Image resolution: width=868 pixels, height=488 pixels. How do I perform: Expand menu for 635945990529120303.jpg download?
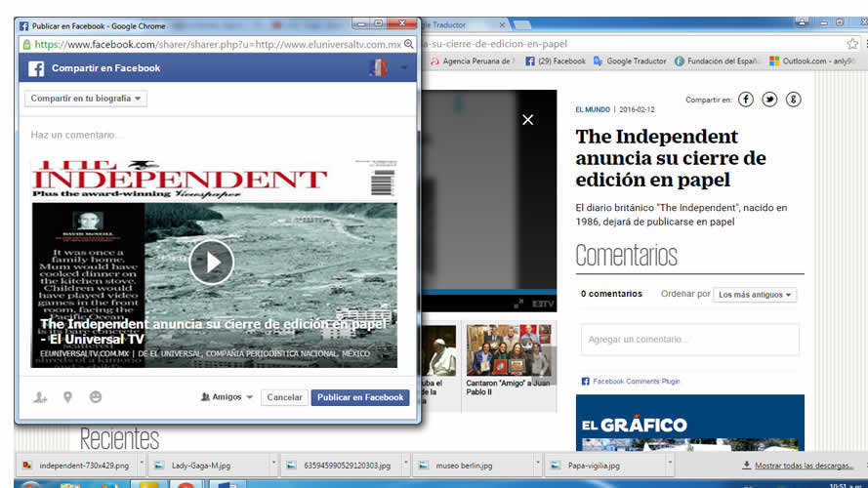pos(406,463)
